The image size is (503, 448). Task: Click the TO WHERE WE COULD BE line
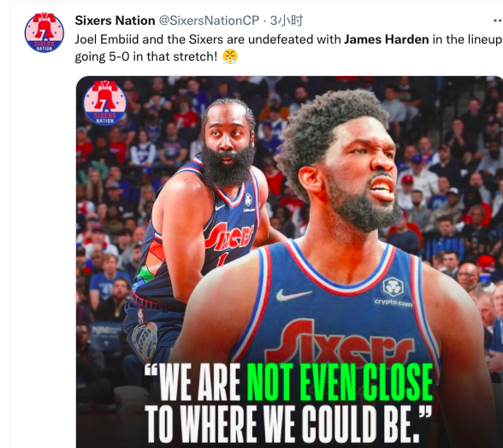tap(287, 423)
